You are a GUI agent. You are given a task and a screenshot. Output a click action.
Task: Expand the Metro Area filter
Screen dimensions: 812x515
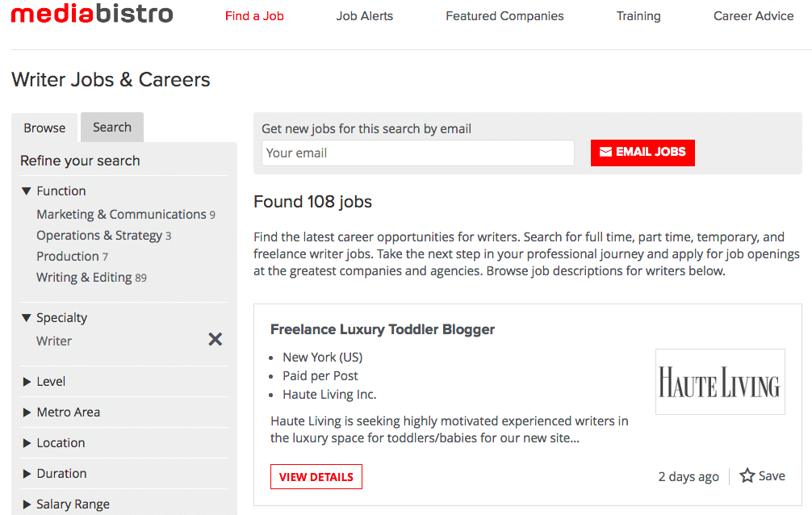pyautogui.click(x=25, y=412)
